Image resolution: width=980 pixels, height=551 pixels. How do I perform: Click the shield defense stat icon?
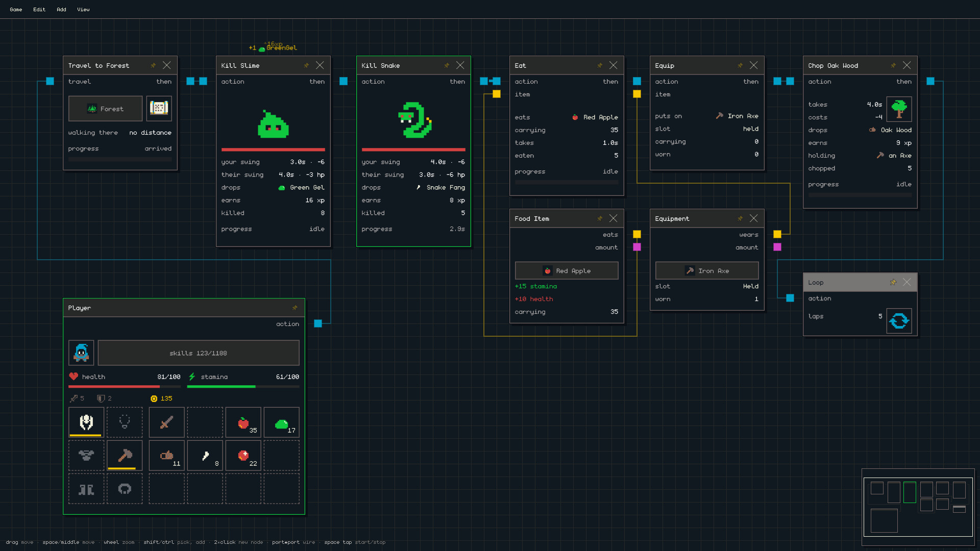(101, 398)
